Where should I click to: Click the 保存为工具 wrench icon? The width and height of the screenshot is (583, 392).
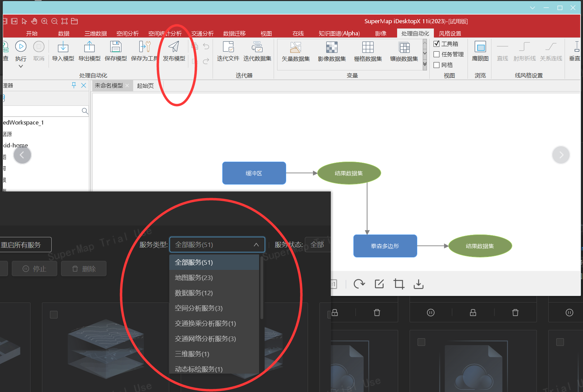click(145, 46)
